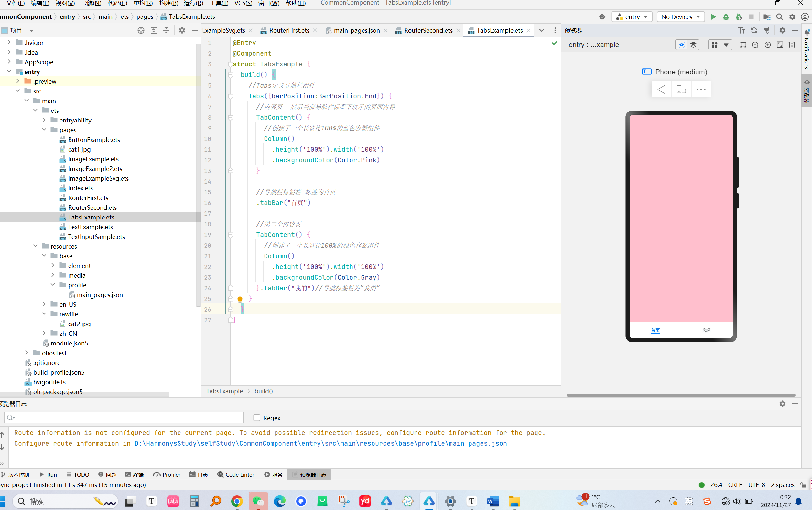This screenshot has height=510, width=812.
Task: Click the Debug bug icon
Action: click(726, 17)
